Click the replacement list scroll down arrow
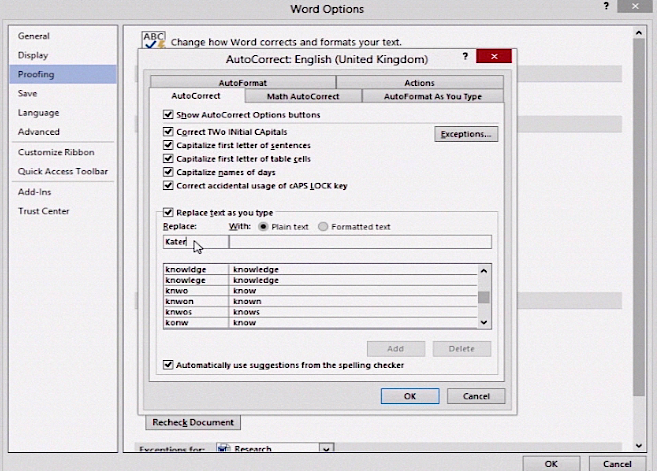657x471 pixels. coord(484,322)
